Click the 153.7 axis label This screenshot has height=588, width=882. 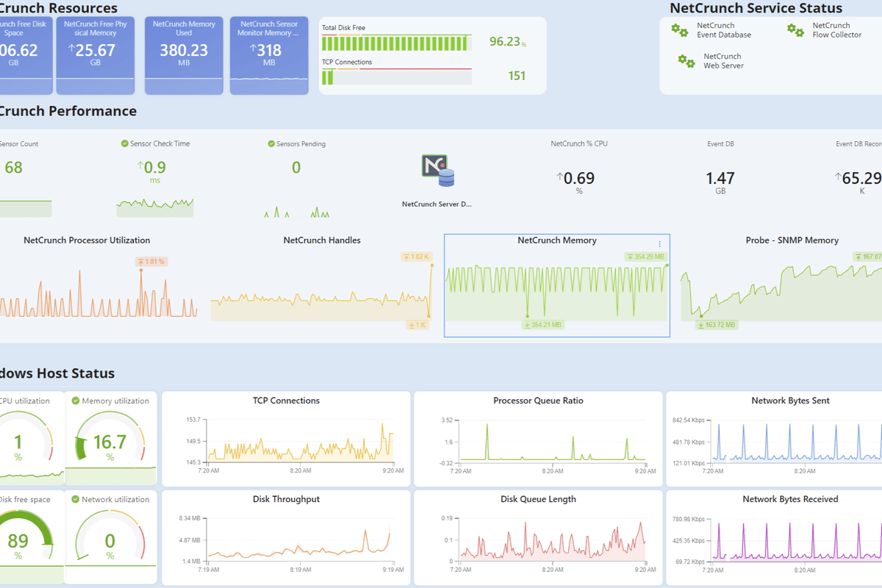tap(193, 420)
